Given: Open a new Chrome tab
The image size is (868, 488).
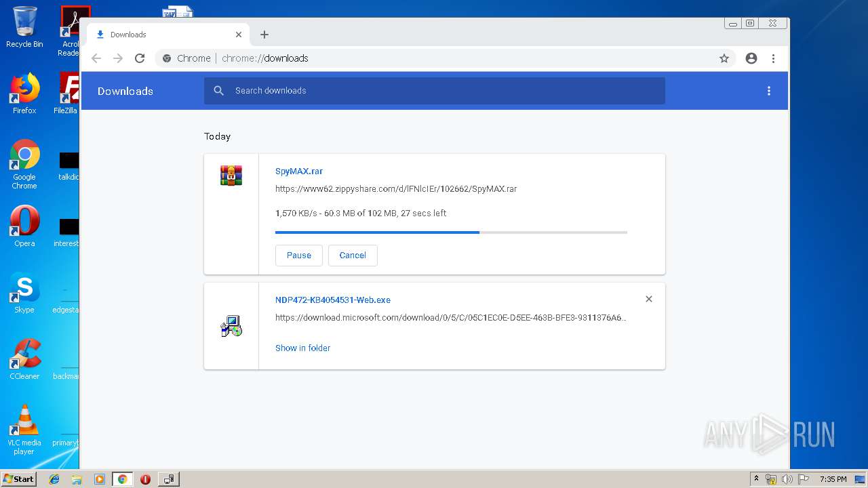Looking at the screenshot, I should coord(264,35).
